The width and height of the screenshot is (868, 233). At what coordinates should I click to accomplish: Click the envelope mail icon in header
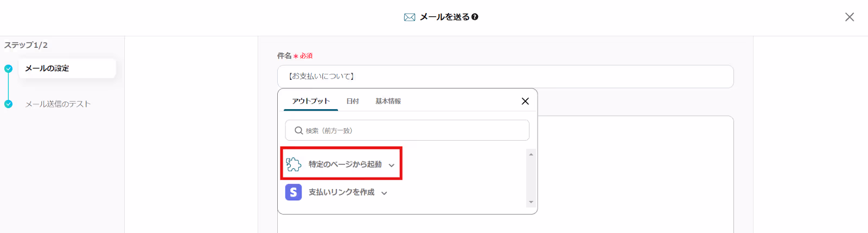coord(410,17)
